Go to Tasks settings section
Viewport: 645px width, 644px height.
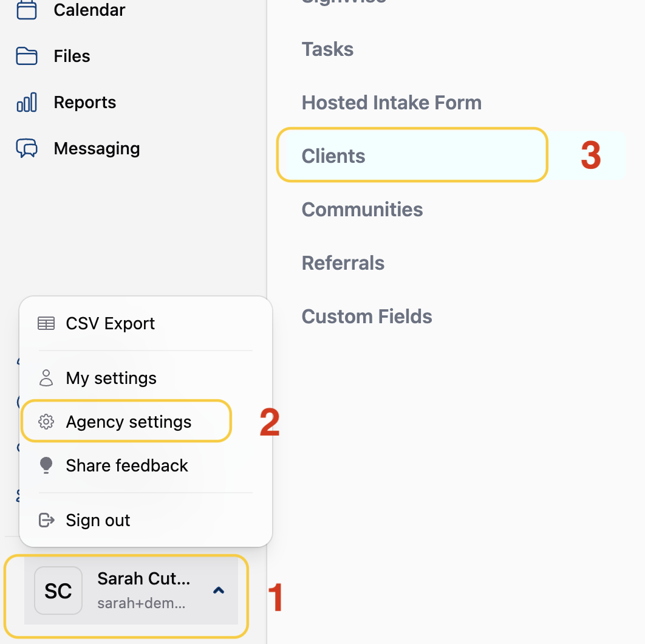coord(327,49)
